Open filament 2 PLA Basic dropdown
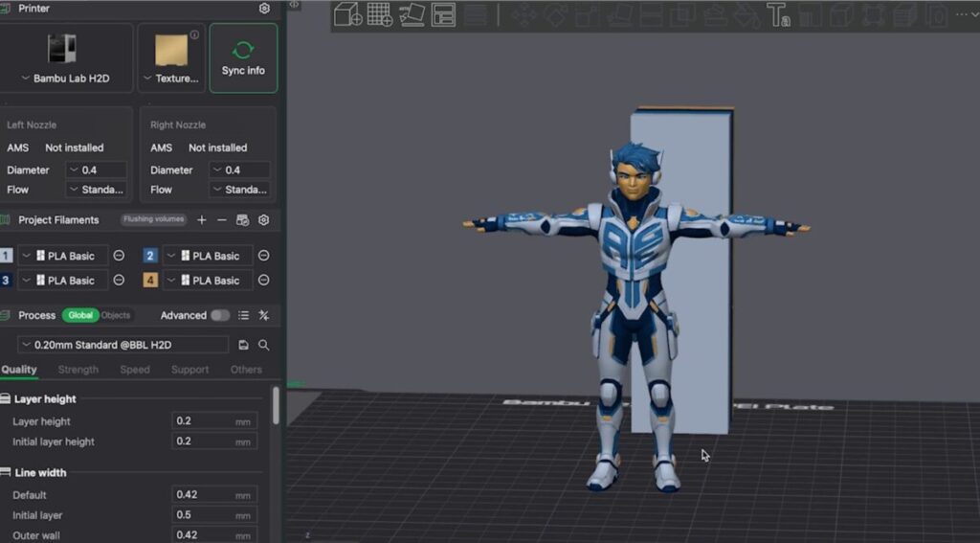980x543 pixels. (x=208, y=256)
